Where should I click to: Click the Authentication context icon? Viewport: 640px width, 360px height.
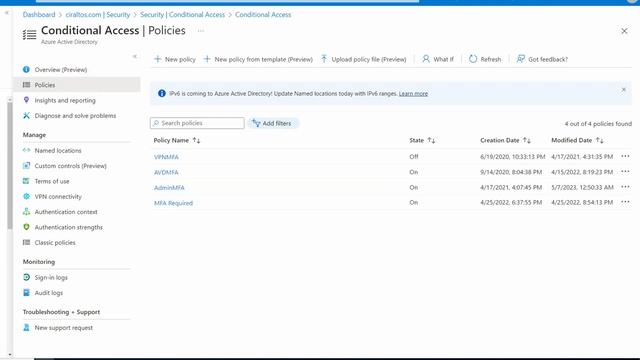(x=27, y=212)
